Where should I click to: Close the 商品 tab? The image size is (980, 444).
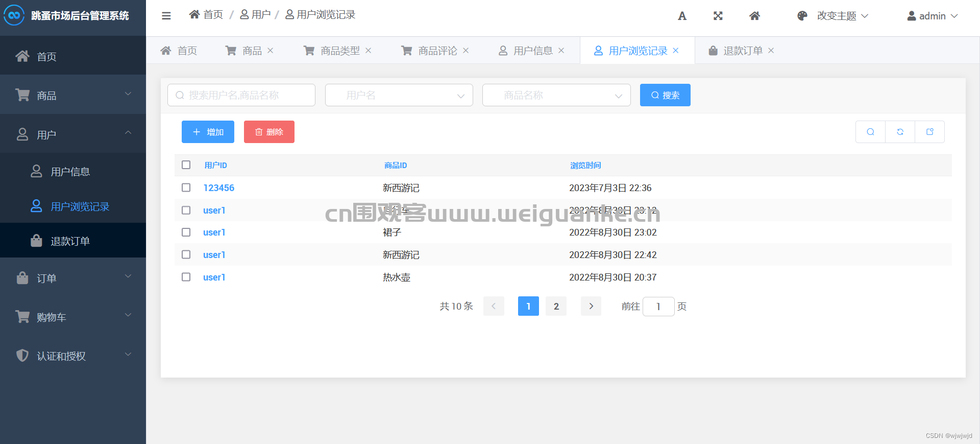click(x=271, y=51)
